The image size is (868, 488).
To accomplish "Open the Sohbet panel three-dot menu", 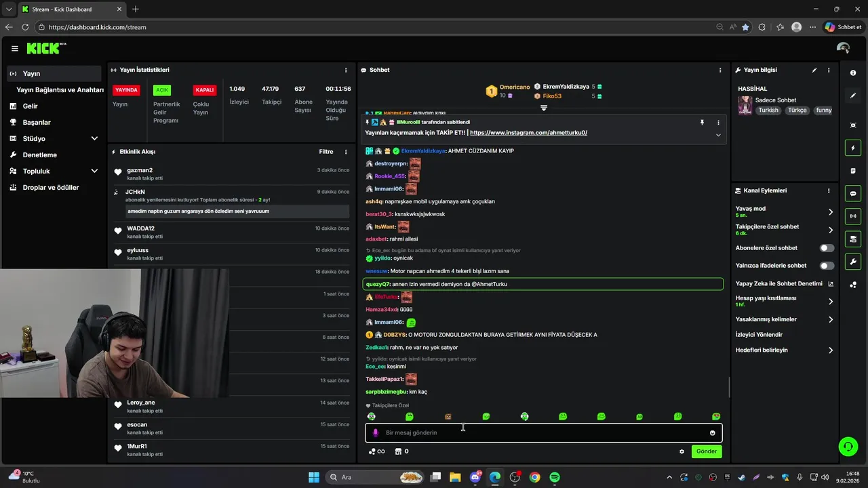I will point(720,70).
